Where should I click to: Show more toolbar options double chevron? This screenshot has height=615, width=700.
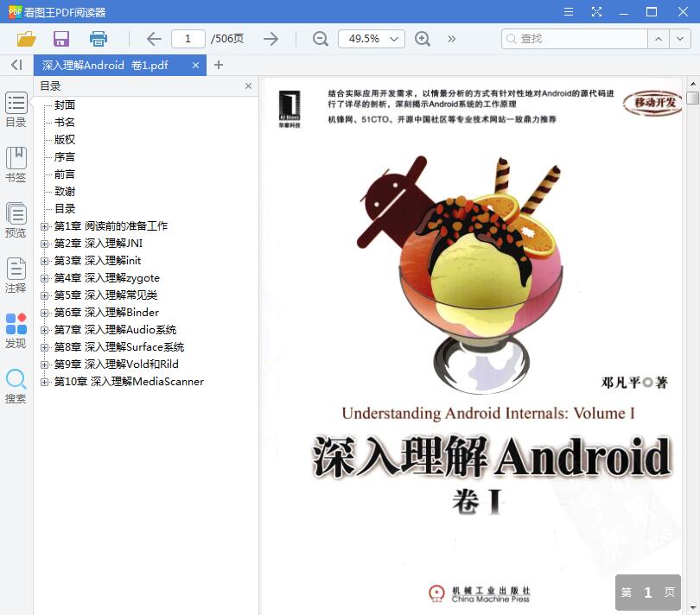coord(452,39)
